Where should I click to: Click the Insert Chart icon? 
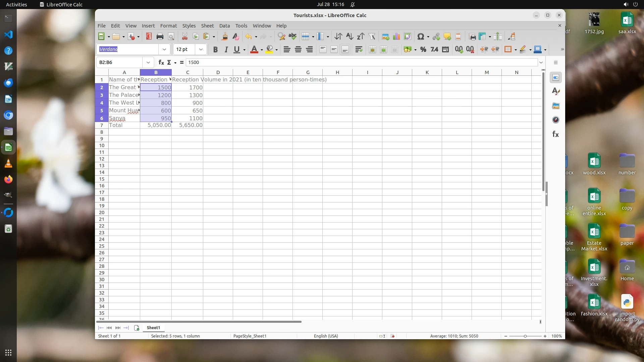coord(396,37)
